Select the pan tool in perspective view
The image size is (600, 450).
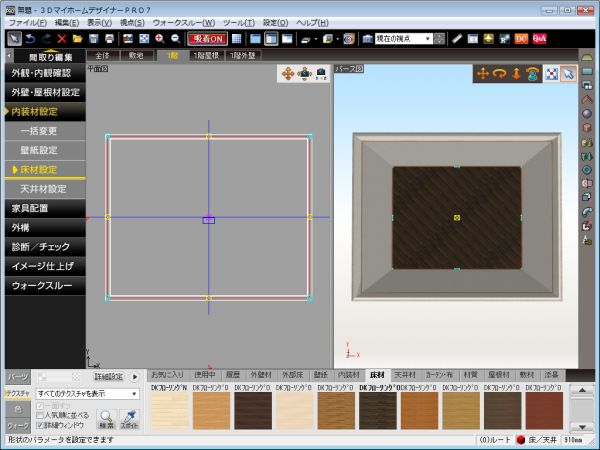tap(482, 73)
